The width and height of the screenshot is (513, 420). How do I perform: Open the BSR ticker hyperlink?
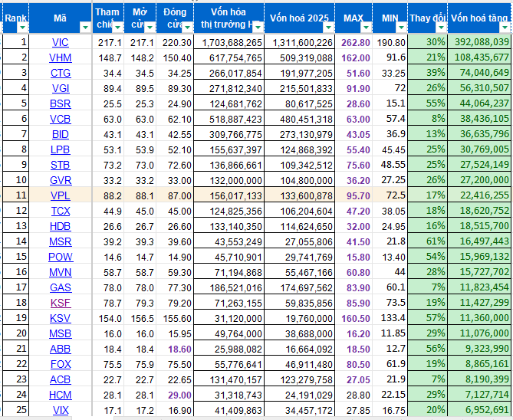click(61, 103)
